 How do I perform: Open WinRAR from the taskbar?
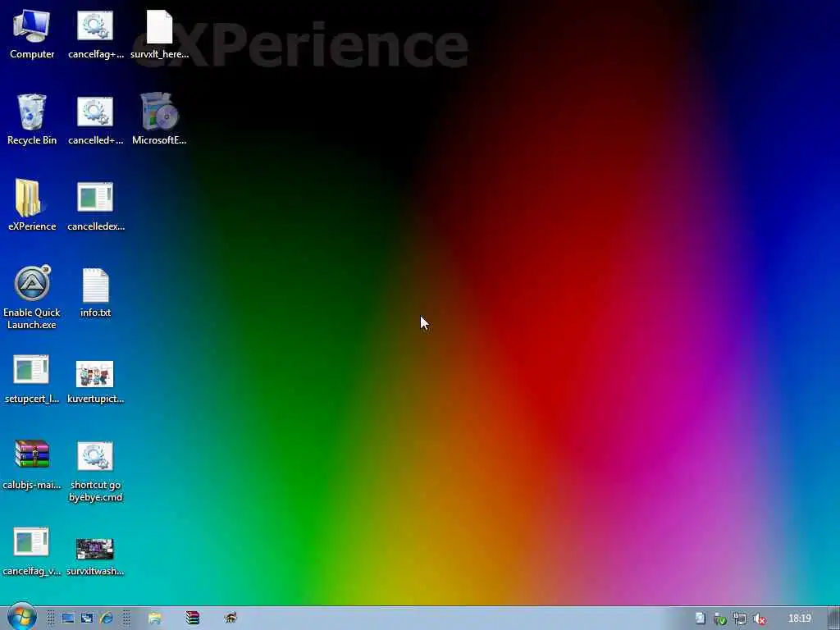[192, 619]
